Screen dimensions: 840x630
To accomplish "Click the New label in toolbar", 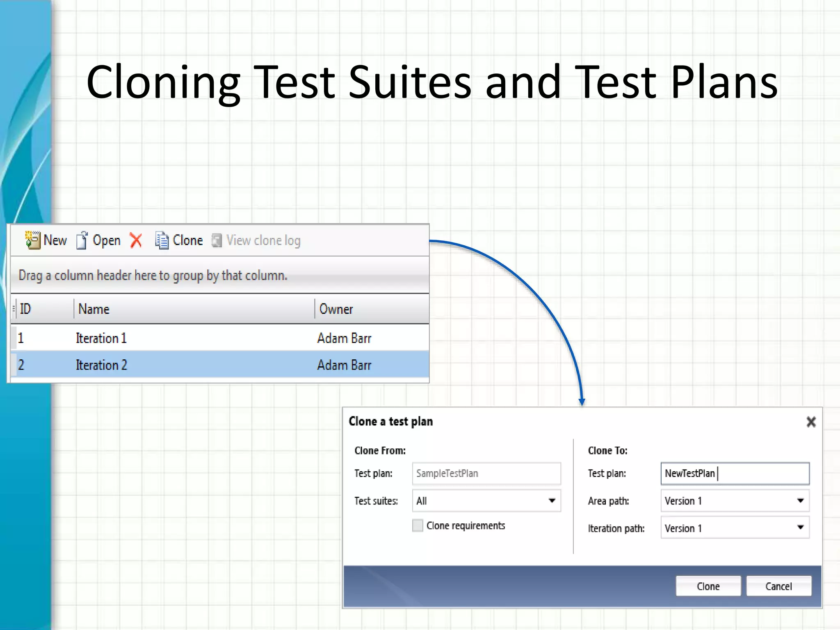I will (x=55, y=240).
